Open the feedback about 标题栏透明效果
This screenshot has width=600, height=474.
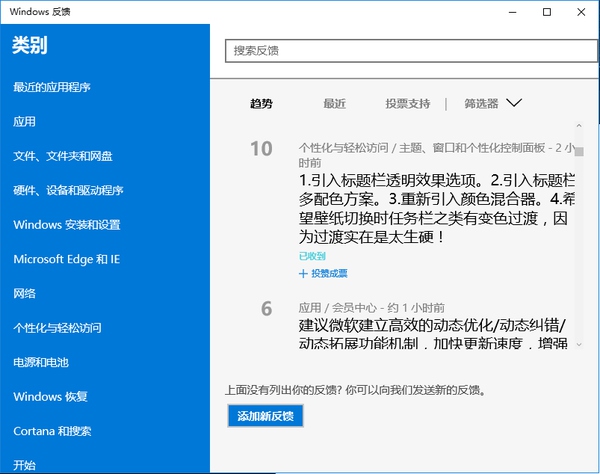pyautogui.click(x=437, y=209)
